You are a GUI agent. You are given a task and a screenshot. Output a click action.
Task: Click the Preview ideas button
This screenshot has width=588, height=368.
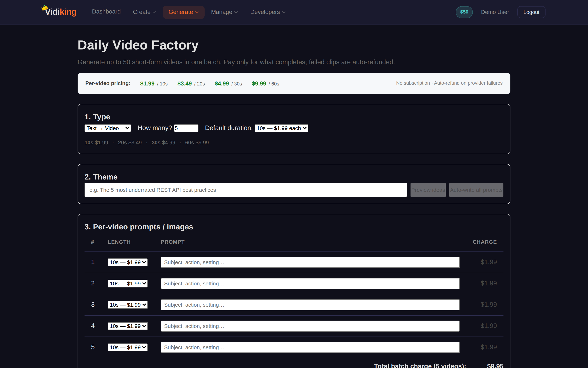(x=428, y=190)
